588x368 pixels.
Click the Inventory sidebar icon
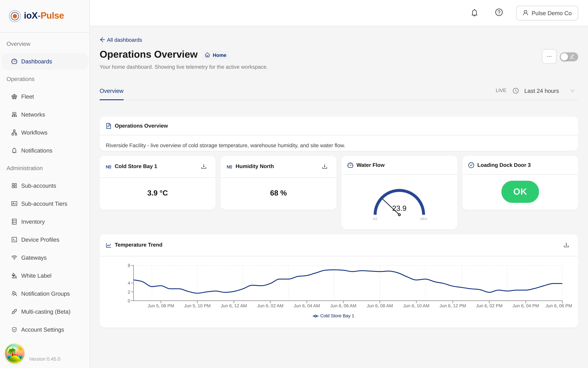coord(14,222)
